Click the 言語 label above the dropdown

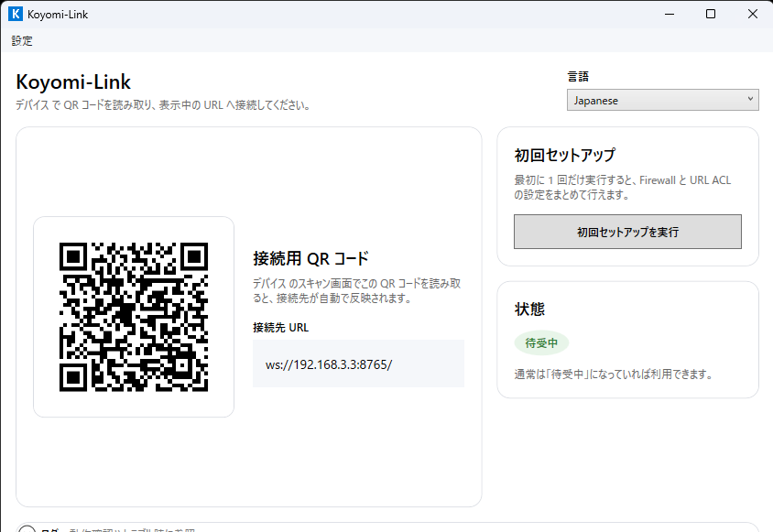click(578, 77)
